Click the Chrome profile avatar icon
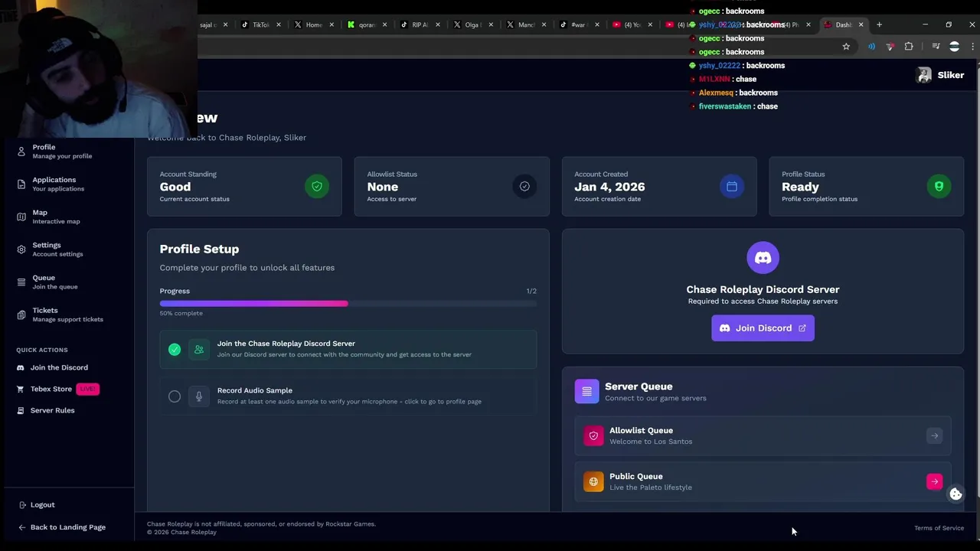This screenshot has height=551, width=980. [x=954, y=47]
